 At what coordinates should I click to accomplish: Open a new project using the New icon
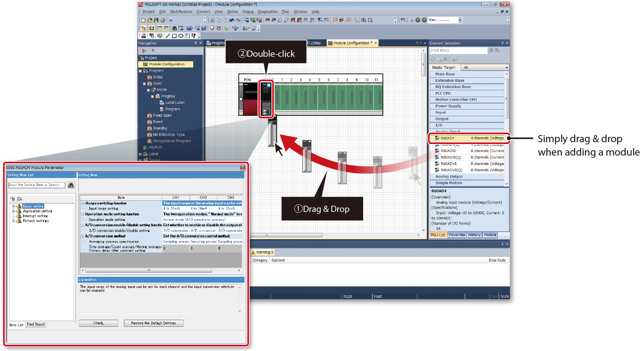pos(144,20)
